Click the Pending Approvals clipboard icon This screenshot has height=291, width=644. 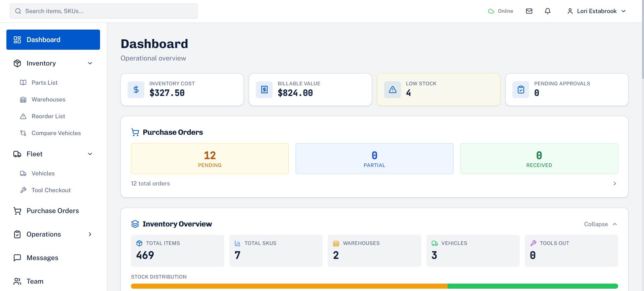(521, 90)
